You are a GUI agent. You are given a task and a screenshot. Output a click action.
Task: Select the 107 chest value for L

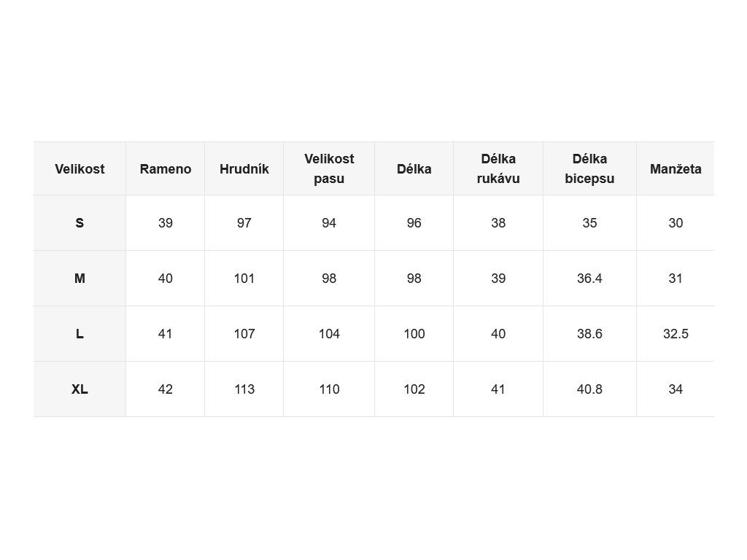tap(244, 334)
